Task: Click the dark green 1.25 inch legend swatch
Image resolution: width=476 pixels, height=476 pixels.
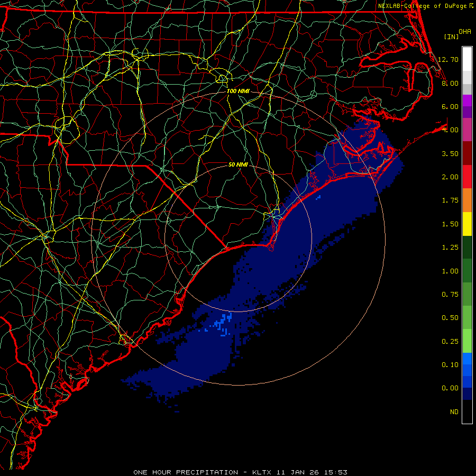Action: (x=467, y=248)
